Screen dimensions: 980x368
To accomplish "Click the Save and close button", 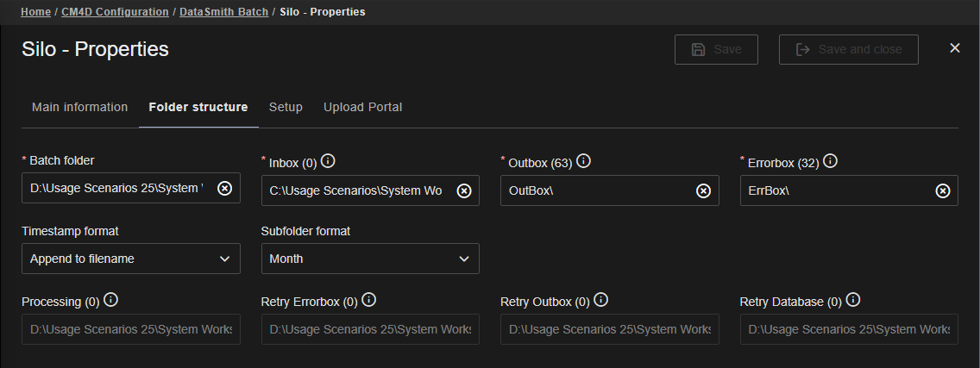I will 848,49.
